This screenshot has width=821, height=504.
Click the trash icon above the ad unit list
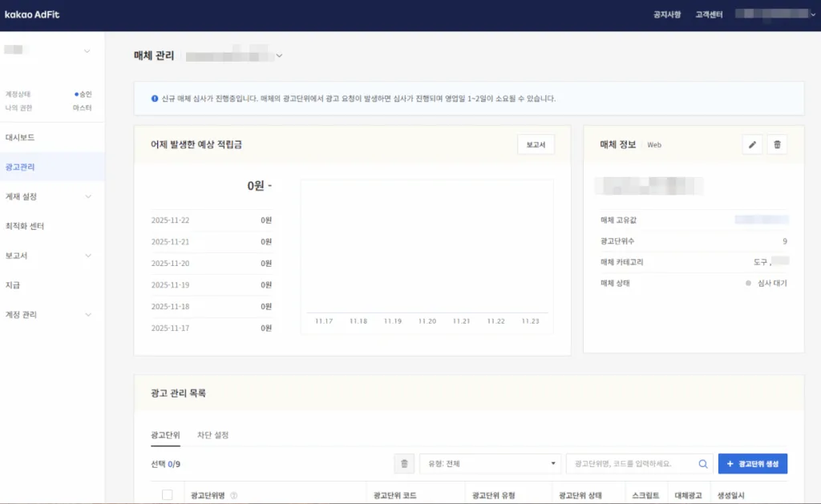[404, 463]
